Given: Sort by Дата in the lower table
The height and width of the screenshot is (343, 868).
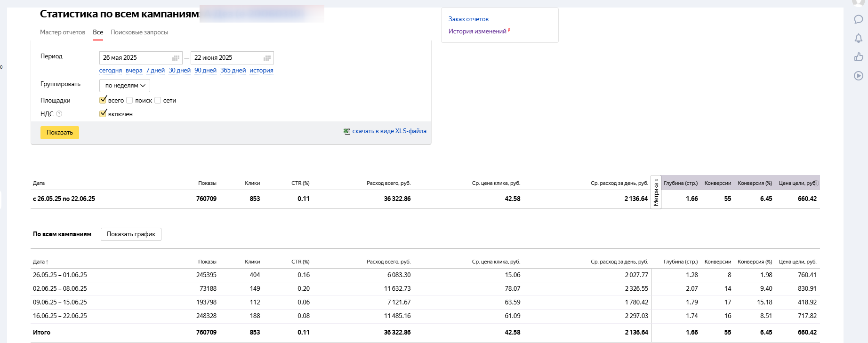Looking at the screenshot, I should pyautogui.click(x=40, y=262).
